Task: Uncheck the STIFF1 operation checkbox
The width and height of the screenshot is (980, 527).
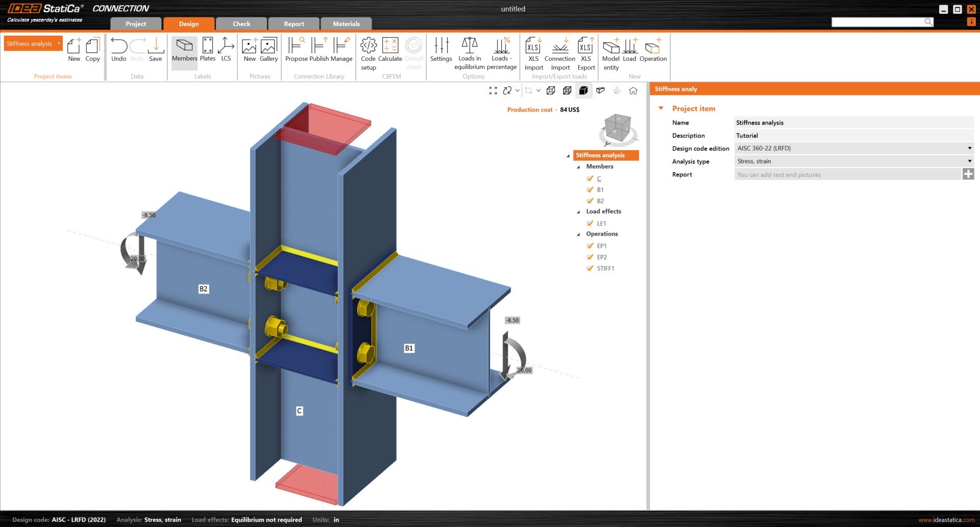Action: (590, 268)
